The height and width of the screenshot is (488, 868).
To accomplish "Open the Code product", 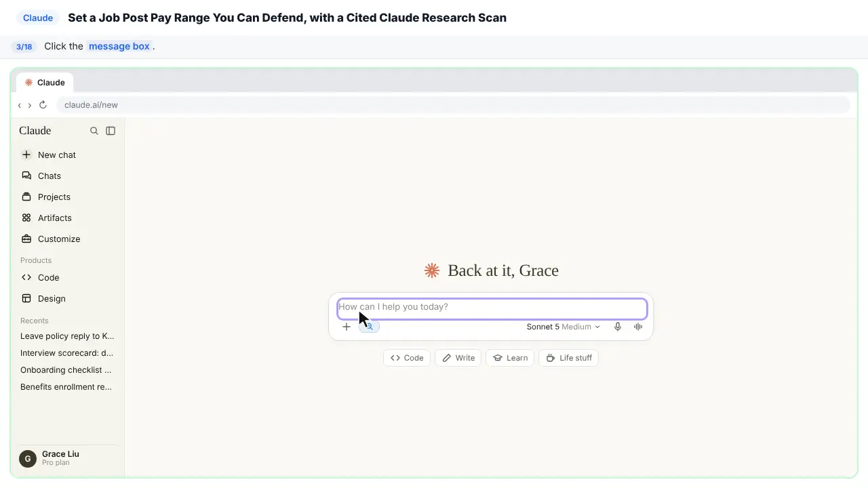I will pyautogui.click(x=68, y=277).
